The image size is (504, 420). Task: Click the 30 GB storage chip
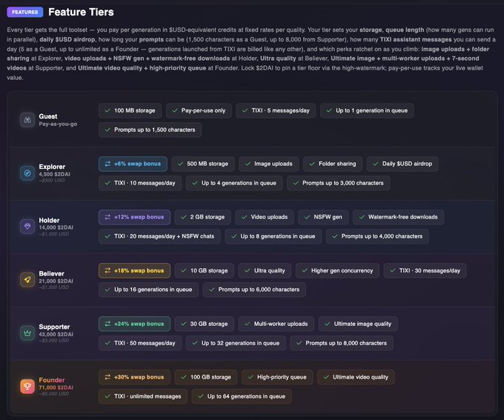click(x=205, y=324)
